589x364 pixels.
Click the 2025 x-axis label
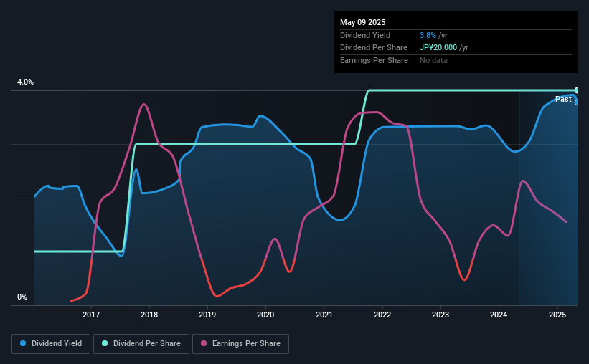[x=557, y=315]
